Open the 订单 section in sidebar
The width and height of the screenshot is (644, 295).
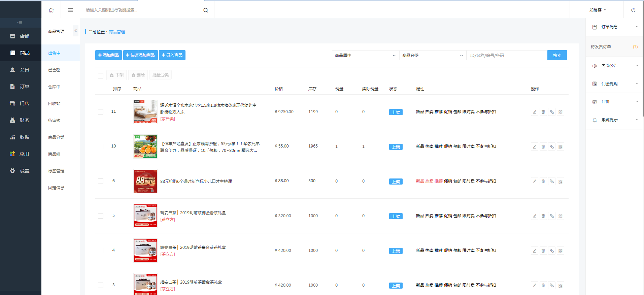[x=21, y=87]
